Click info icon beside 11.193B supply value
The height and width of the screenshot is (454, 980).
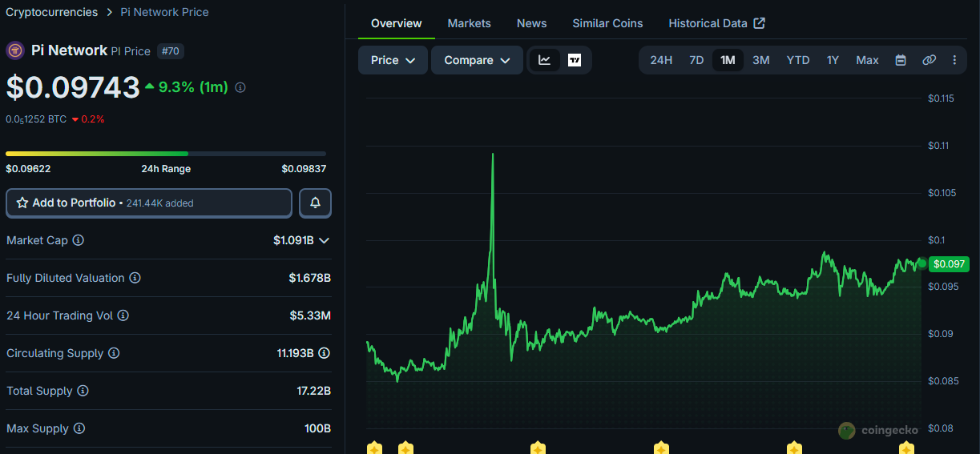(x=325, y=353)
